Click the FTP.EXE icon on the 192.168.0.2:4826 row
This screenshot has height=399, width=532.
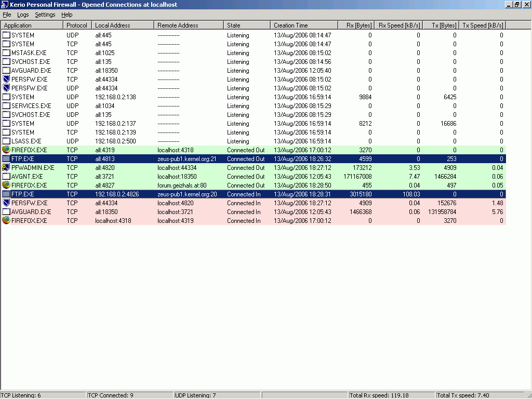pos(6,194)
